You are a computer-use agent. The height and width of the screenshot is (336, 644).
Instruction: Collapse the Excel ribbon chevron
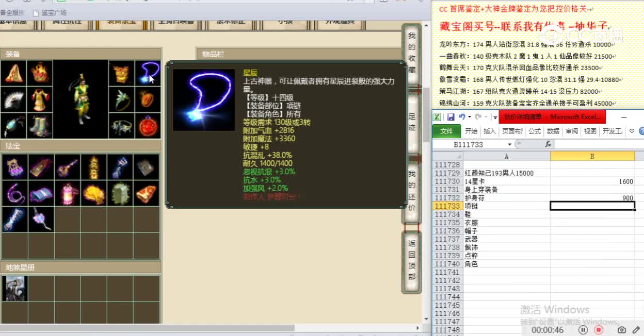tap(632, 131)
